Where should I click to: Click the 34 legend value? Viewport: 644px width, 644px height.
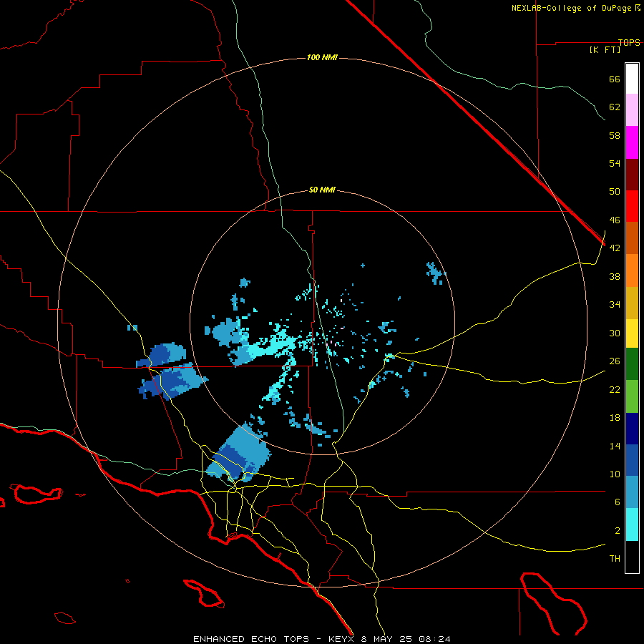click(x=615, y=304)
